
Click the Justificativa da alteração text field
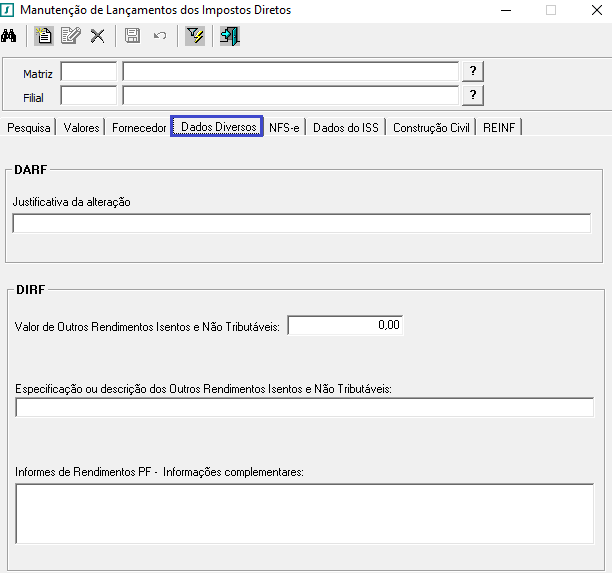coord(301,223)
